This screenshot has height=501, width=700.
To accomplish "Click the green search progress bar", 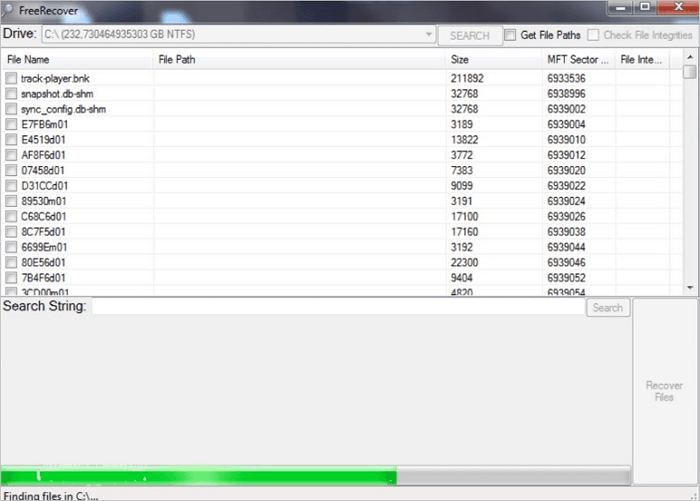I will [316, 476].
